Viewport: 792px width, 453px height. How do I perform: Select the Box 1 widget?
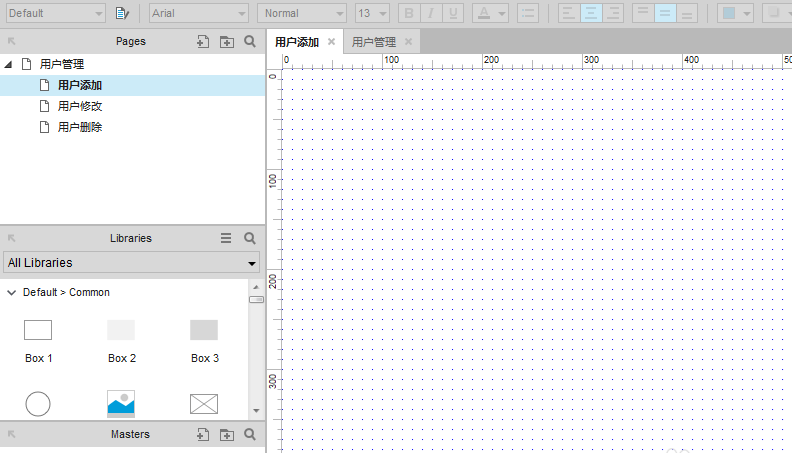(x=38, y=330)
